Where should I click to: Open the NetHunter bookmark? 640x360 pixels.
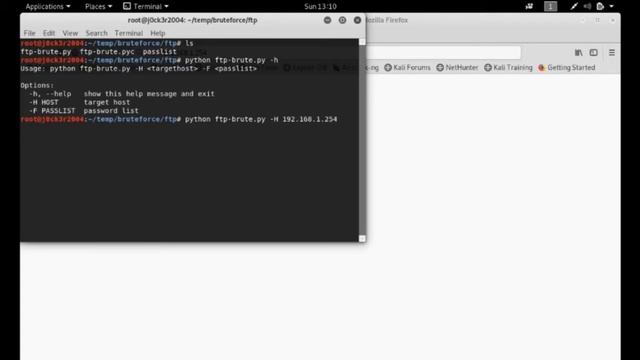(457, 68)
